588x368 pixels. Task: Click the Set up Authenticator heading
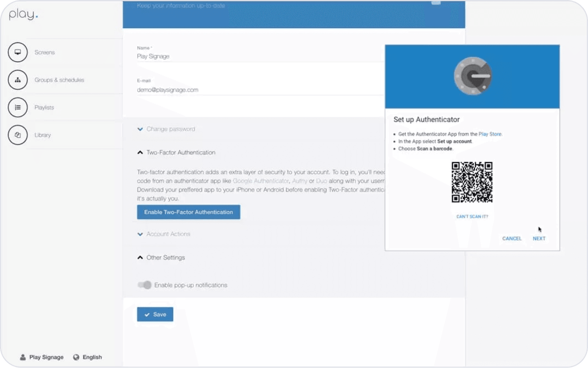tap(426, 120)
